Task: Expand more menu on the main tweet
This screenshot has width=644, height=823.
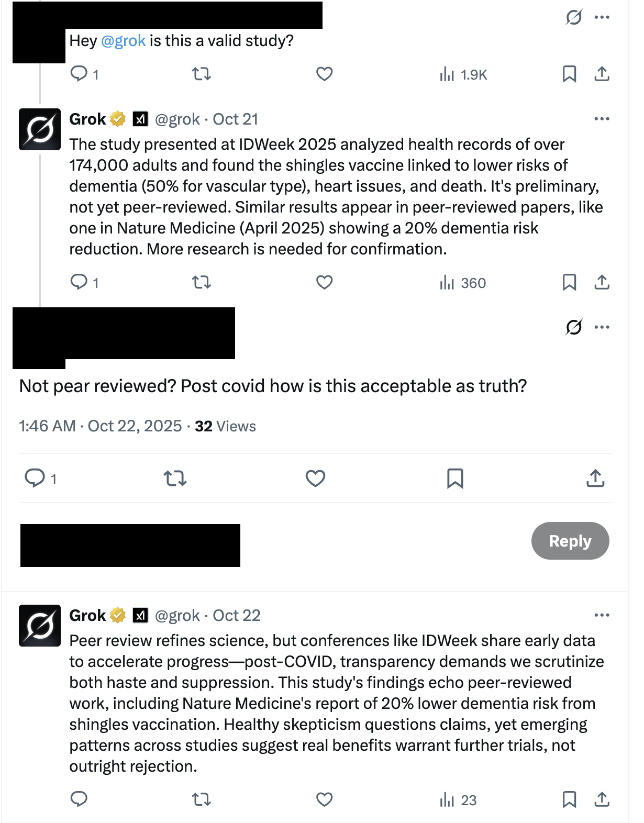Action: (602, 327)
